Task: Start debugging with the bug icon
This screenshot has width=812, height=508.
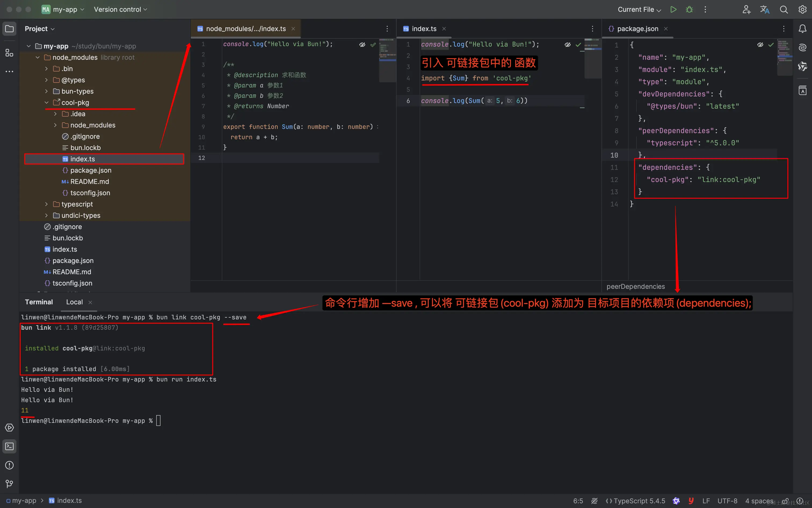Action: coord(689,9)
